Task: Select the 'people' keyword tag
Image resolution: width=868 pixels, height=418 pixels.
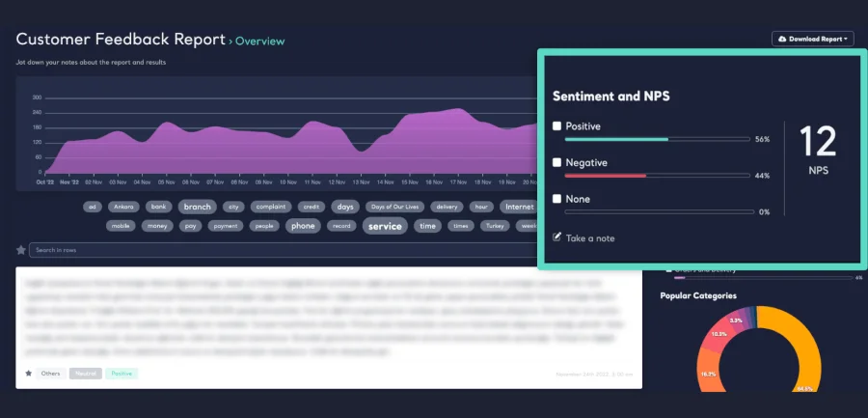Action: [x=264, y=226]
